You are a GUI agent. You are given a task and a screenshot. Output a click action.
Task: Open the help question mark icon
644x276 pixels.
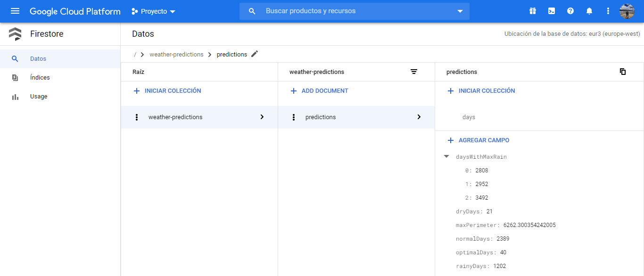pos(570,11)
